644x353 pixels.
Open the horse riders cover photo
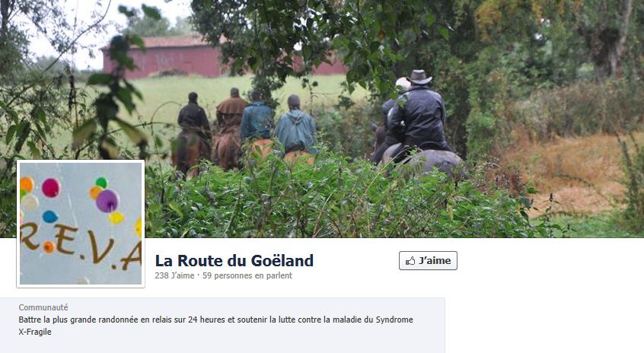click(x=322, y=119)
